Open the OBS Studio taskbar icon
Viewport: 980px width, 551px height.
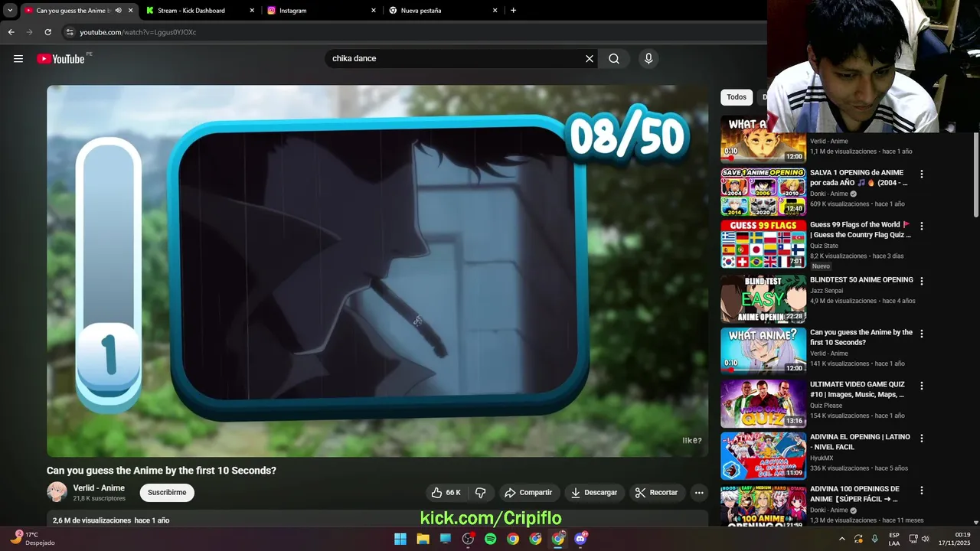(x=468, y=539)
